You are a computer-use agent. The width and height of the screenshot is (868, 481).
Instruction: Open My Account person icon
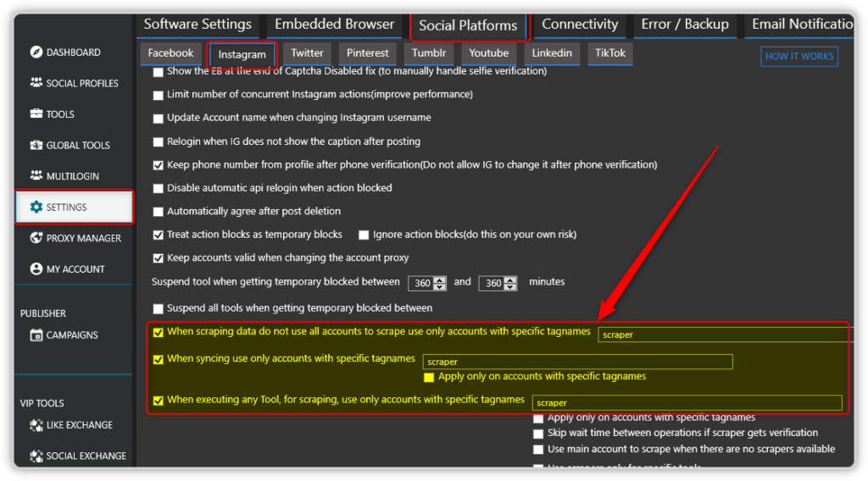[x=36, y=269]
